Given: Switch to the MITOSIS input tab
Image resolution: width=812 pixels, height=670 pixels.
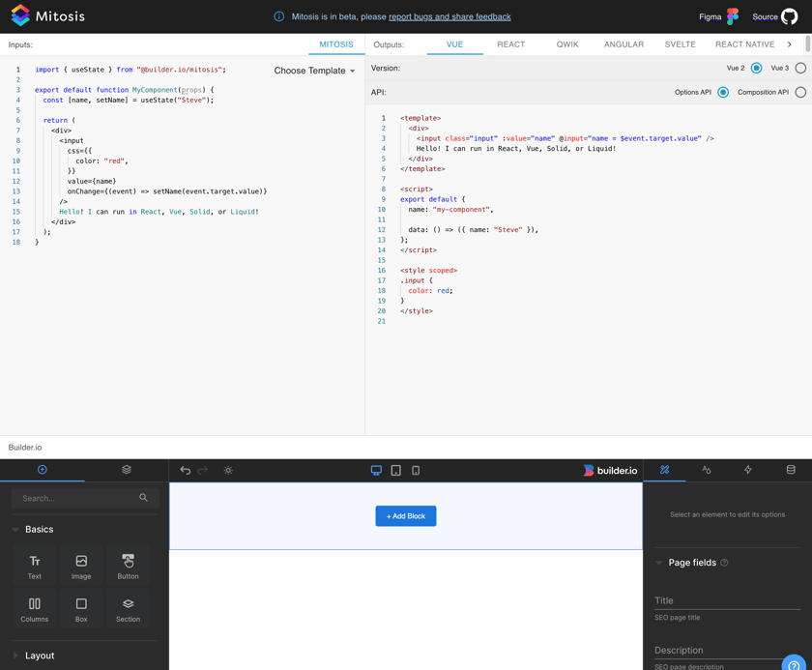Looking at the screenshot, I should [x=336, y=44].
